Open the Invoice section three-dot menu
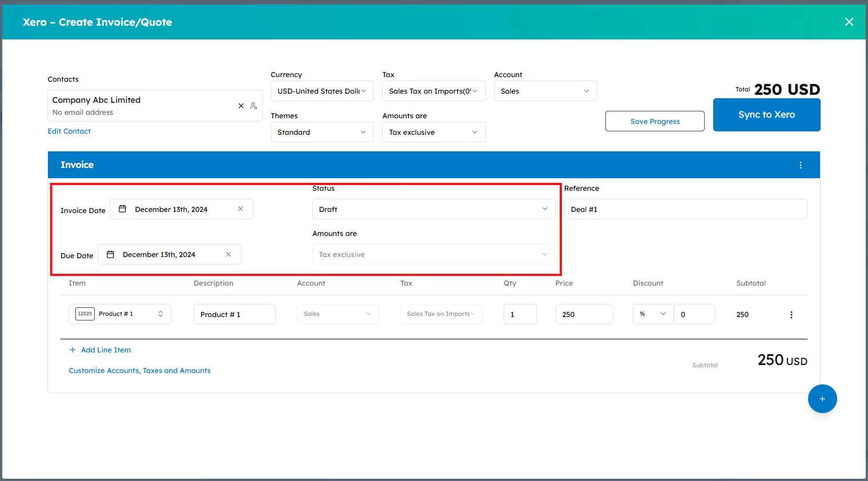 point(801,165)
